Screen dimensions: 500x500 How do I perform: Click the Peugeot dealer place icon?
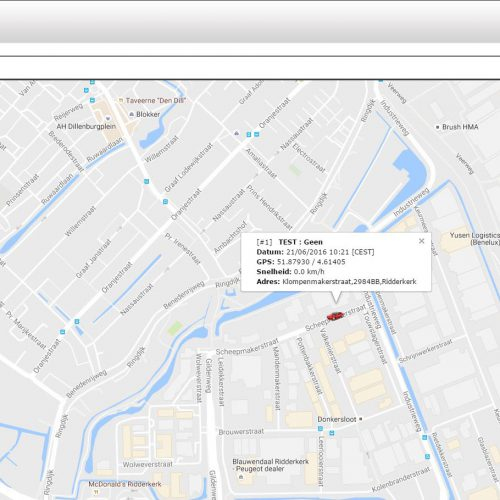(241, 477)
